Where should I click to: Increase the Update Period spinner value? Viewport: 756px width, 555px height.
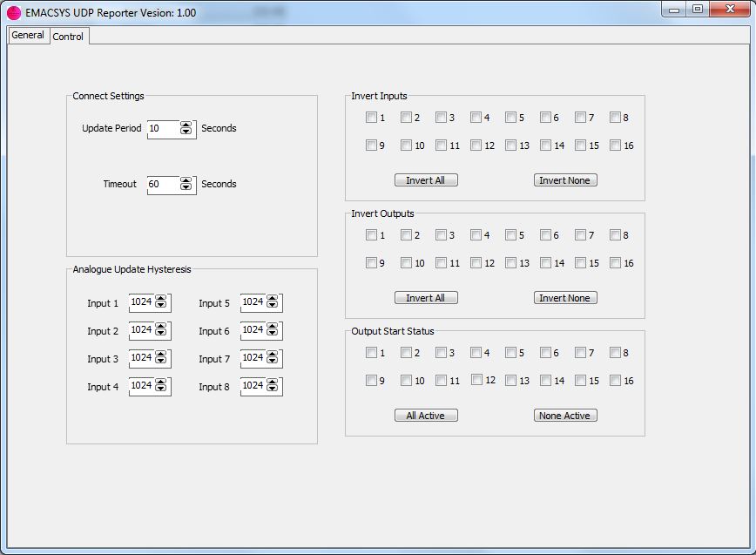186,125
